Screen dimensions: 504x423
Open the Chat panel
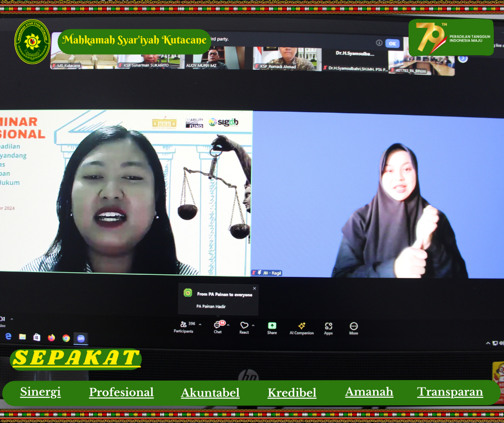(x=217, y=325)
